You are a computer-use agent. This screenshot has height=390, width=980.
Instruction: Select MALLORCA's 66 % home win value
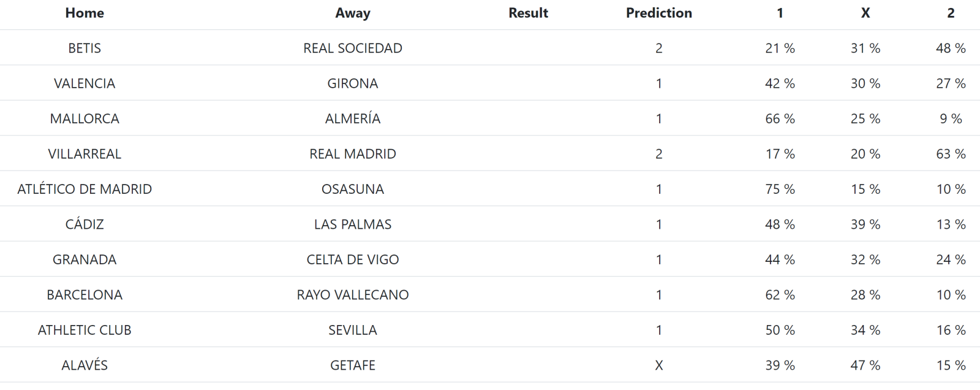[780, 118]
